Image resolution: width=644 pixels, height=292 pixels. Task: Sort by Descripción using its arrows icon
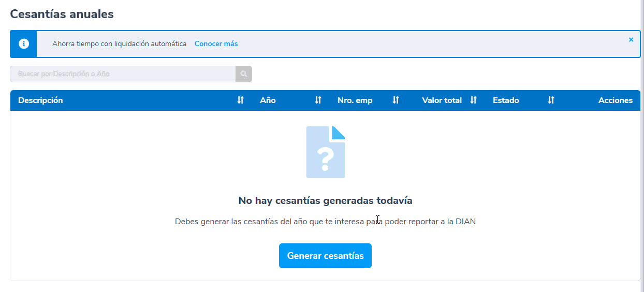click(240, 100)
